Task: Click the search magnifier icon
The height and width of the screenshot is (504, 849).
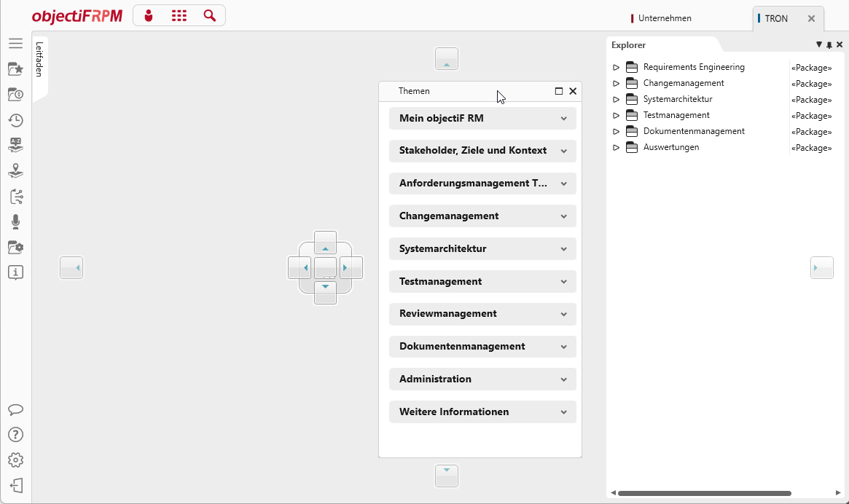Action: [210, 16]
